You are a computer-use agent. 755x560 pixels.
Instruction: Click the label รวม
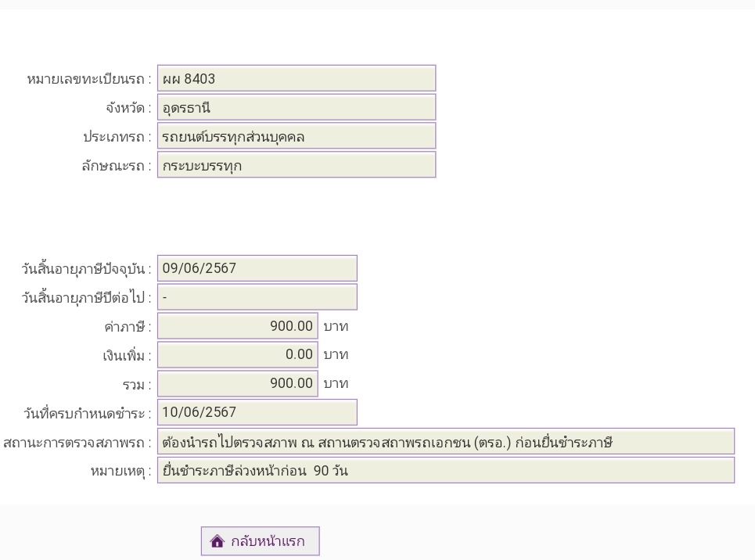(137, 385)
